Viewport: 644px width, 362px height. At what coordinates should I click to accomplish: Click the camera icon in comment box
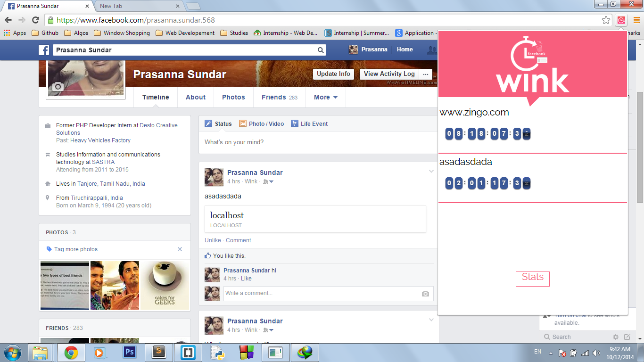point(425,293)
